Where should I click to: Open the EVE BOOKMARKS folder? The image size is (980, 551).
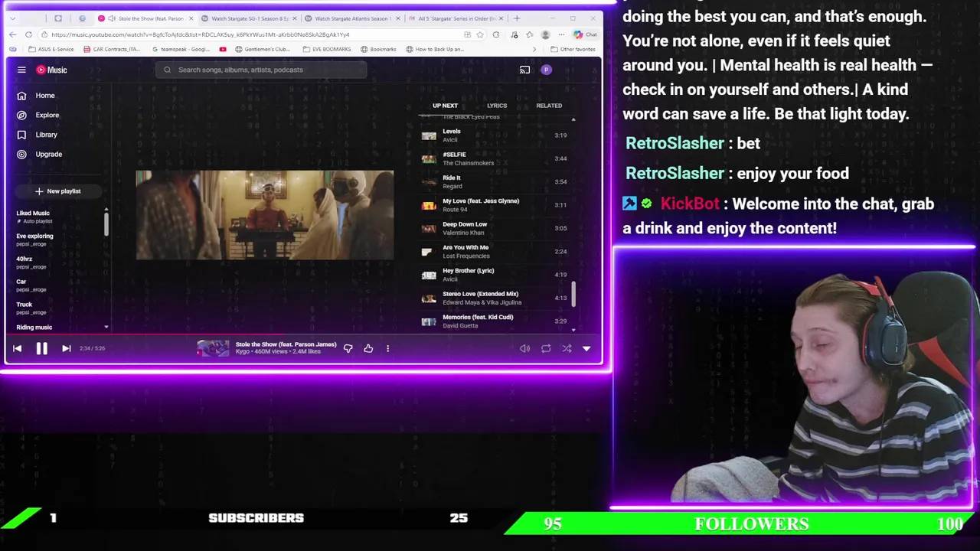click(x=327, y=49)
